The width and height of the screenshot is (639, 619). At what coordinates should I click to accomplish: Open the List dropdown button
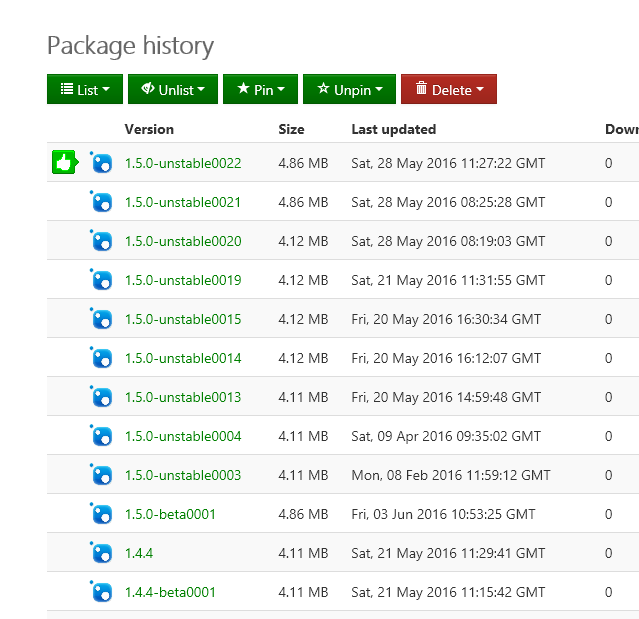point(85,90)
